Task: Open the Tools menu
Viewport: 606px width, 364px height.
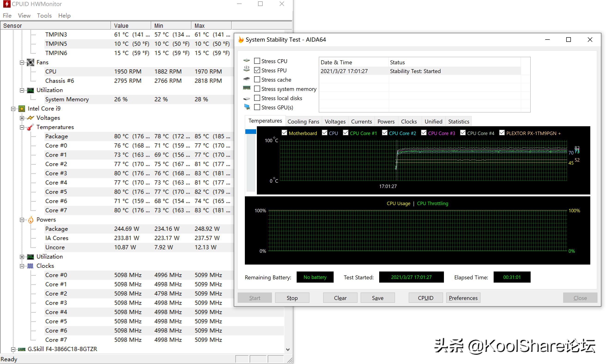Action: click(x=44, y=16)
